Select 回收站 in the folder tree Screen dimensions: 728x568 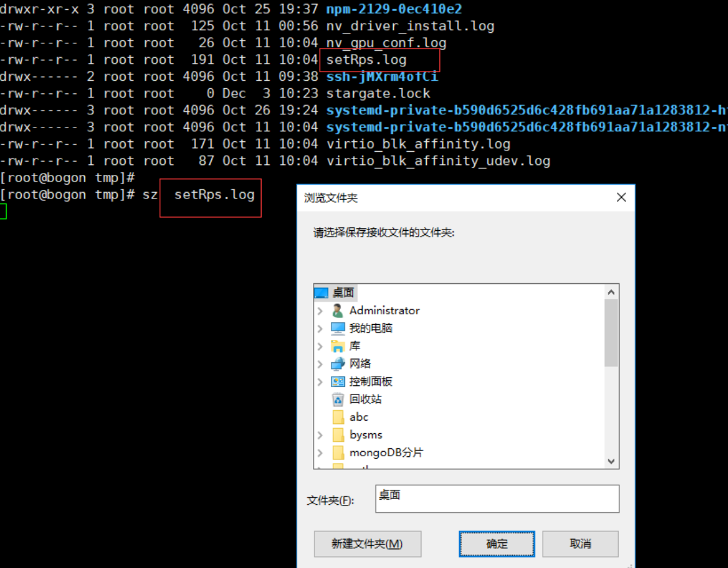click(x=366, y=399)
